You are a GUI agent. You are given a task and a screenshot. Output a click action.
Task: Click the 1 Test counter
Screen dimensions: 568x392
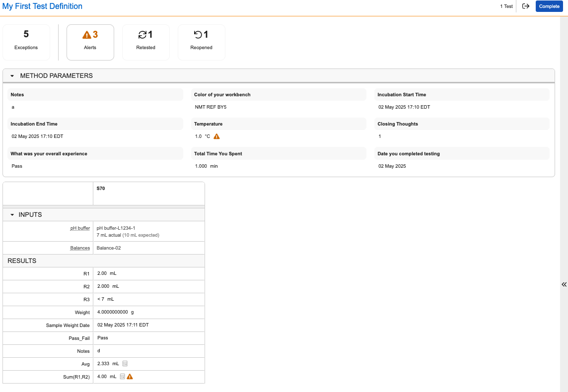(506, 6)
